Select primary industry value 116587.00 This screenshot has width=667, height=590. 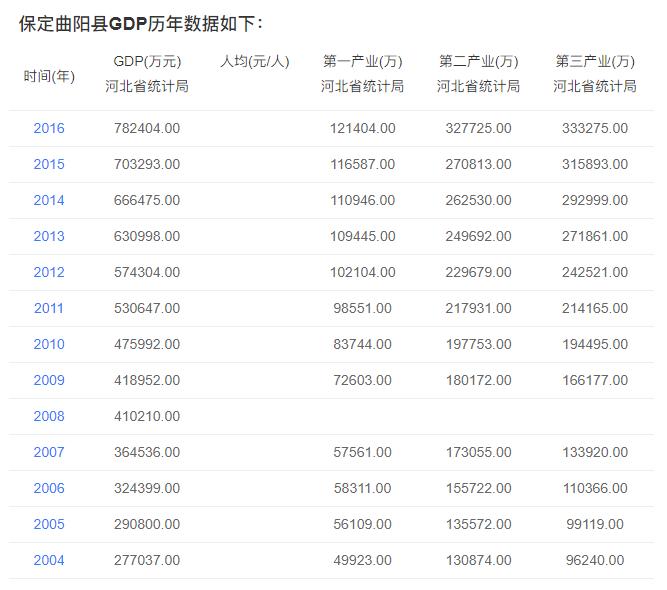pyautogui.click(x=363, y=164)
